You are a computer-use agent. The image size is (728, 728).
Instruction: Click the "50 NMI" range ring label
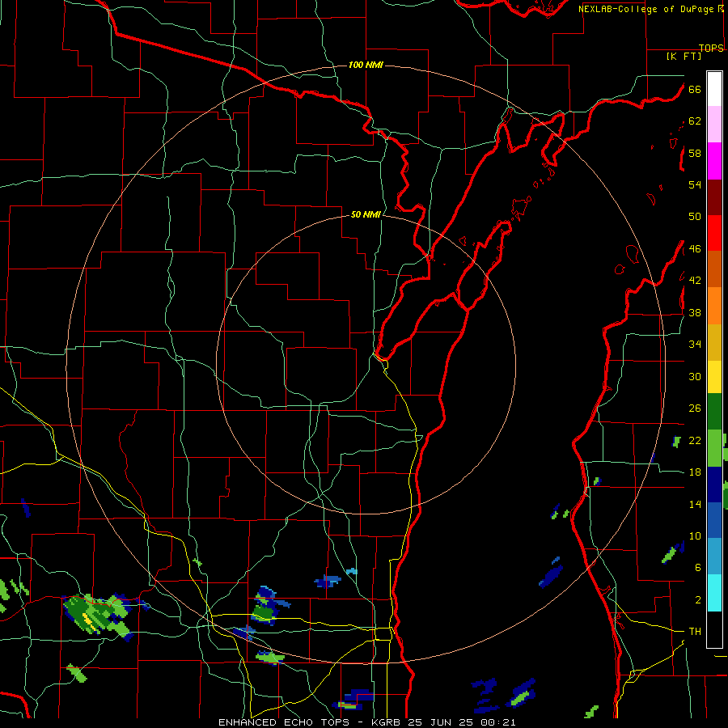(366, 214)
